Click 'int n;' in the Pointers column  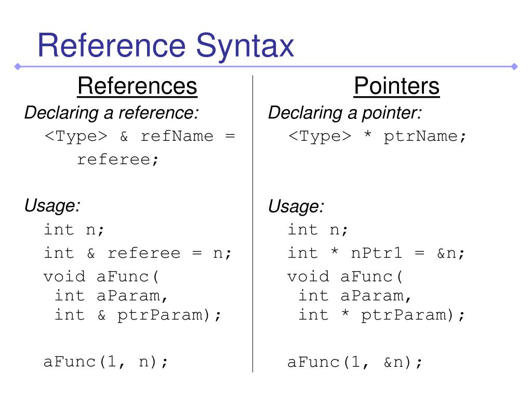tap(317, 230)
